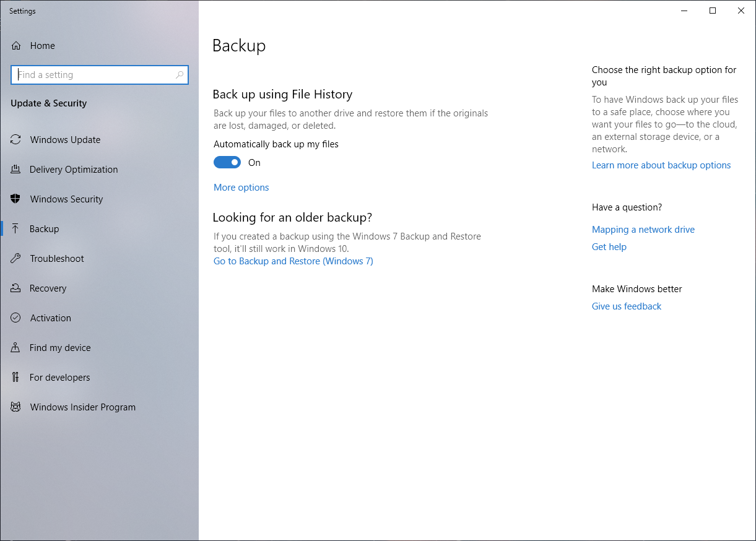
Task: Click the Activation checkmark circle icon
Action: (16, 318)
